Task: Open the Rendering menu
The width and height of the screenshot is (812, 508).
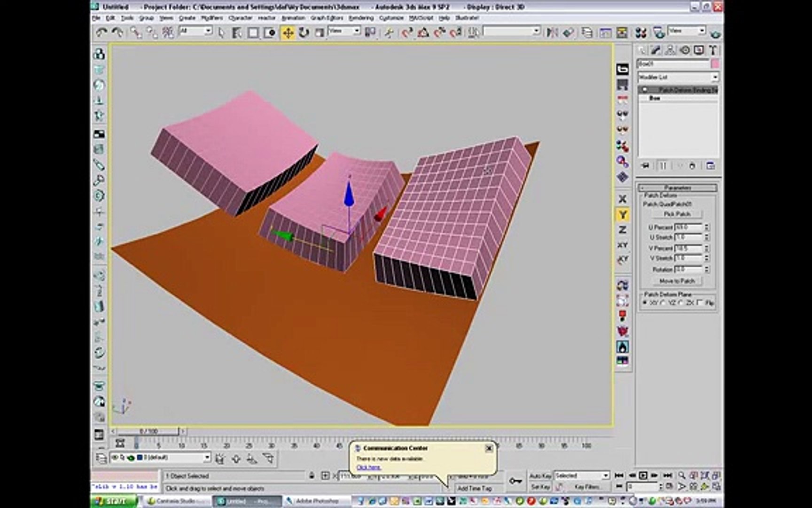Action: tap(361, 18)
